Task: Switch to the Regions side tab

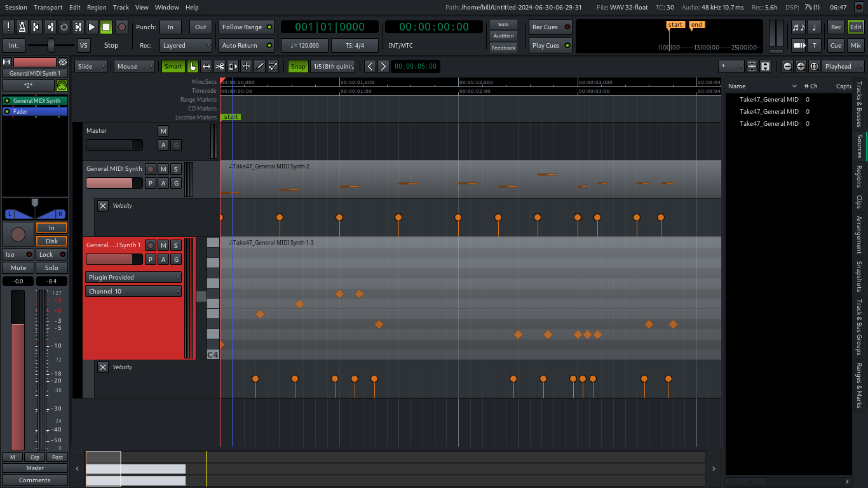Action: click(859, 175)
